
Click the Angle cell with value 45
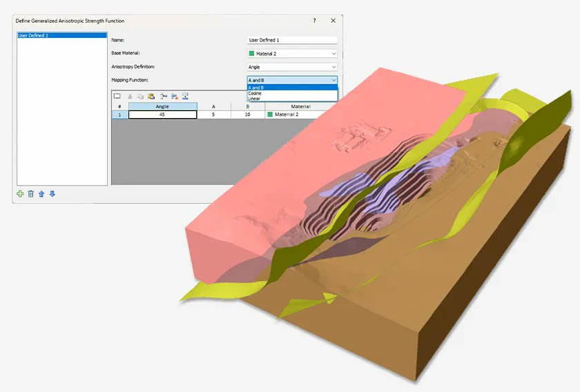[162, 115]
